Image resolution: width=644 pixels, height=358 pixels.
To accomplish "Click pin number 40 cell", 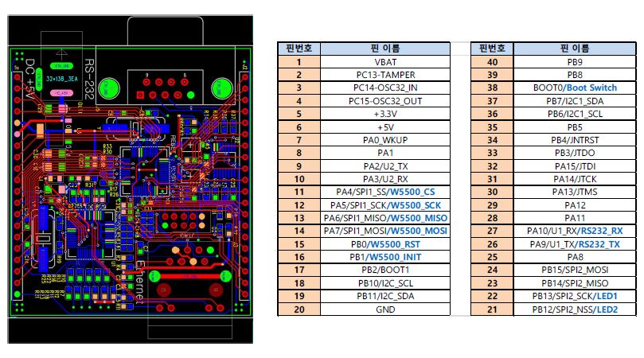I will click(492, 62).
